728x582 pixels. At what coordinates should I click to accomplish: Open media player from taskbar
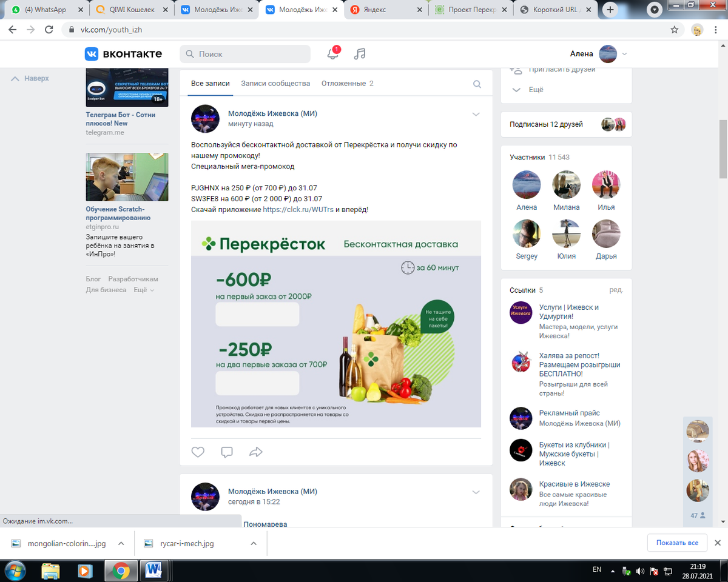[x=85, y=570]
